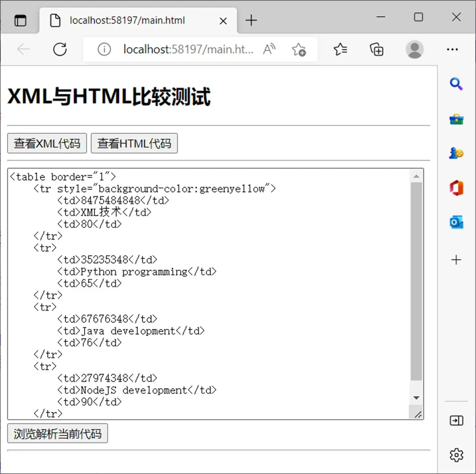Click the 'Python programming' line

click(137, 272)
